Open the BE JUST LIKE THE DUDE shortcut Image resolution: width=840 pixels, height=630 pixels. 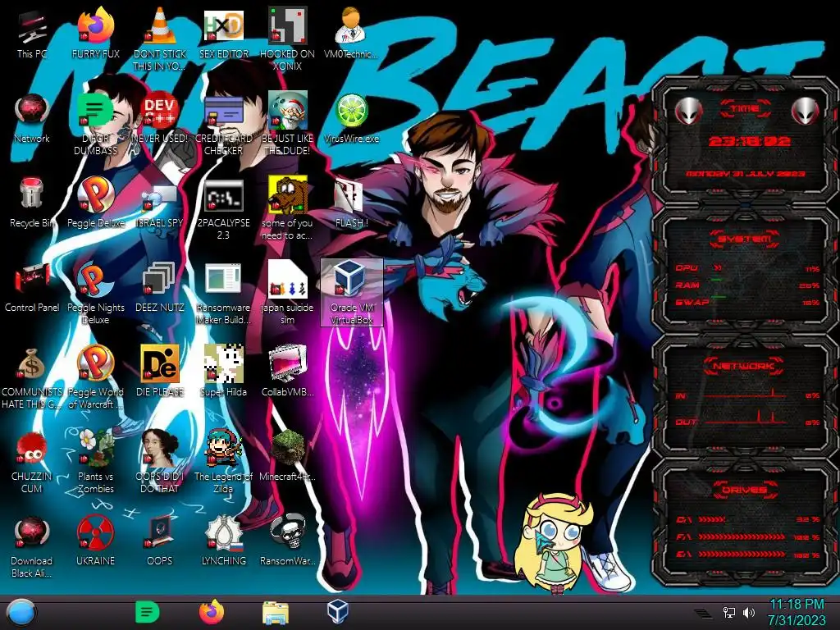click(x=288, y=124)
